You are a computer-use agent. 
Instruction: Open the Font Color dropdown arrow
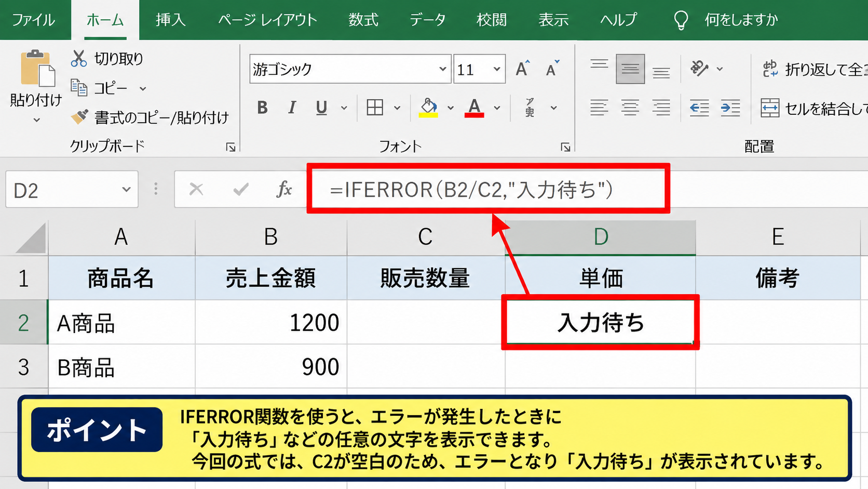(497, 108)
